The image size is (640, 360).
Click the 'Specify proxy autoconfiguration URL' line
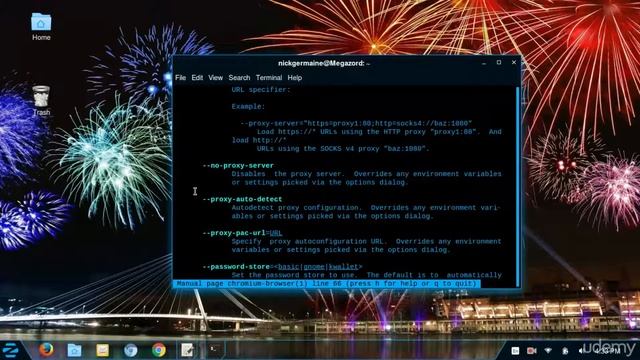tap(367, 242)
